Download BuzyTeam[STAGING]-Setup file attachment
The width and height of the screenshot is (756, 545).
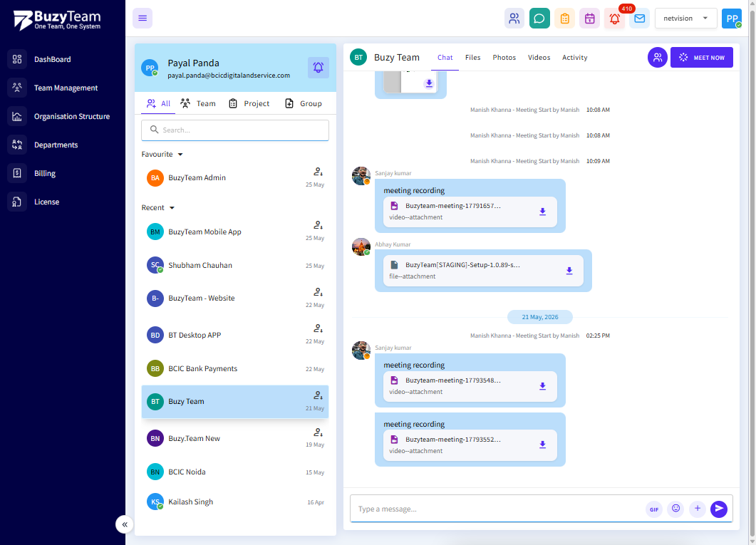569,271
